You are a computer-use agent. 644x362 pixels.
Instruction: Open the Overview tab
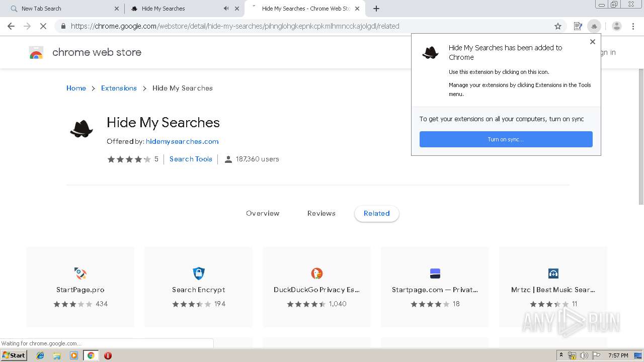click(x=263, y=213)
